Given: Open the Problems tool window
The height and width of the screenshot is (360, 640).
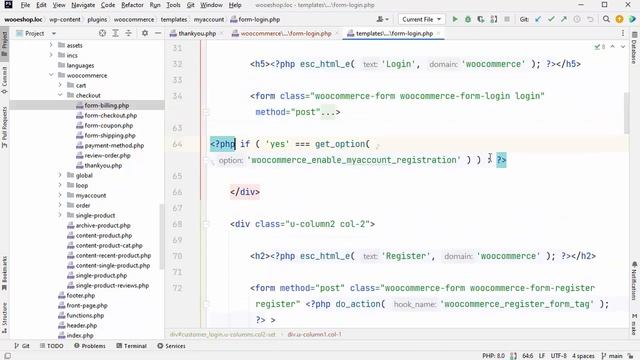Looking at the screenshot, I should [90, 346].
